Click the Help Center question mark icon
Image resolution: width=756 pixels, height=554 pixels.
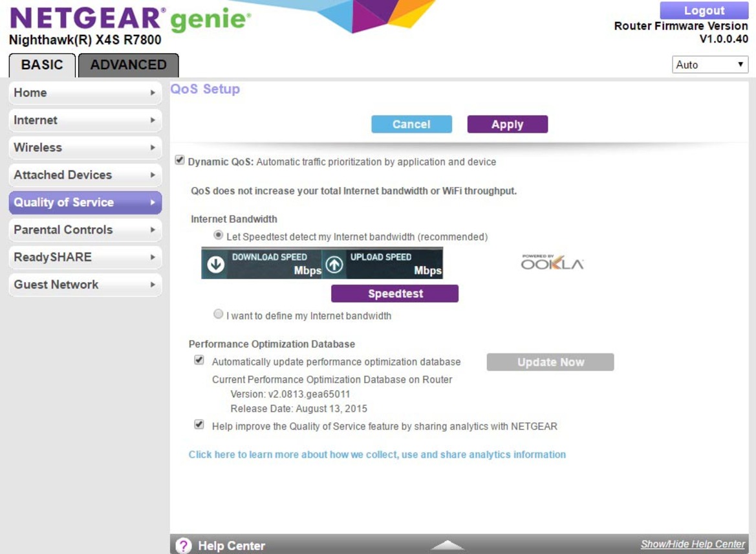coord(183,546)
